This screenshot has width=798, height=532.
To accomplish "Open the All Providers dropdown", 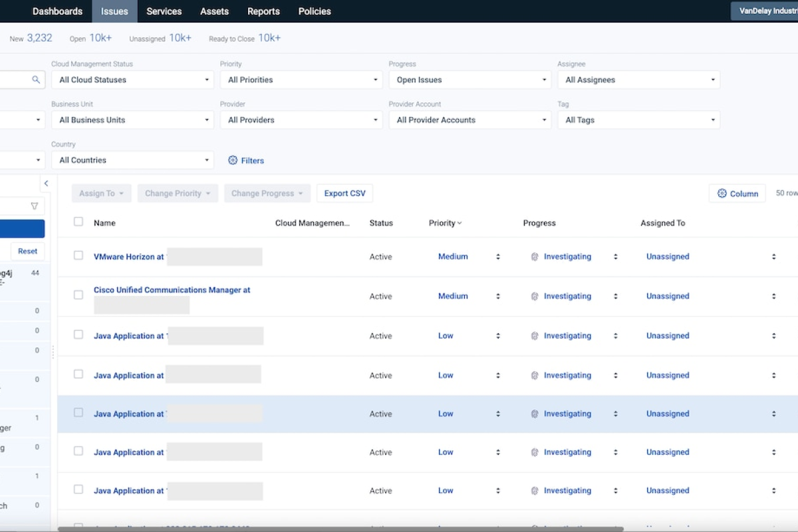I will 301,120.
